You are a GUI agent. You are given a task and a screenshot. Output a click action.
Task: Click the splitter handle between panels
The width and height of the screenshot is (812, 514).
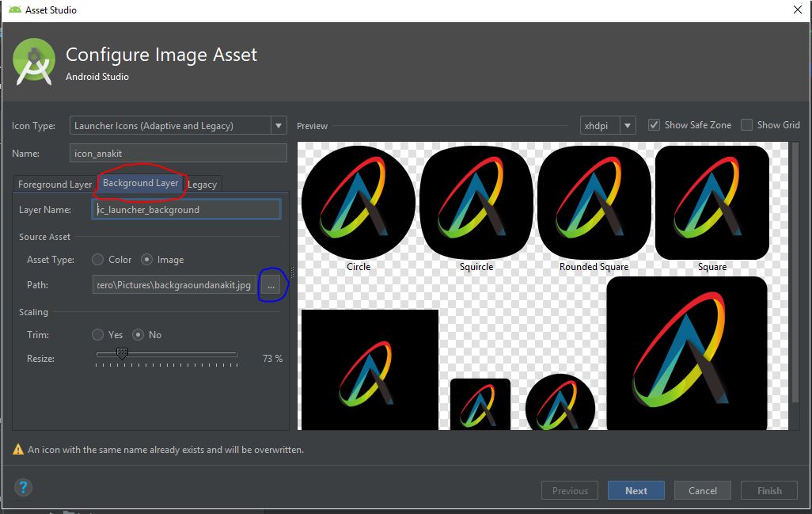point(293,272)
